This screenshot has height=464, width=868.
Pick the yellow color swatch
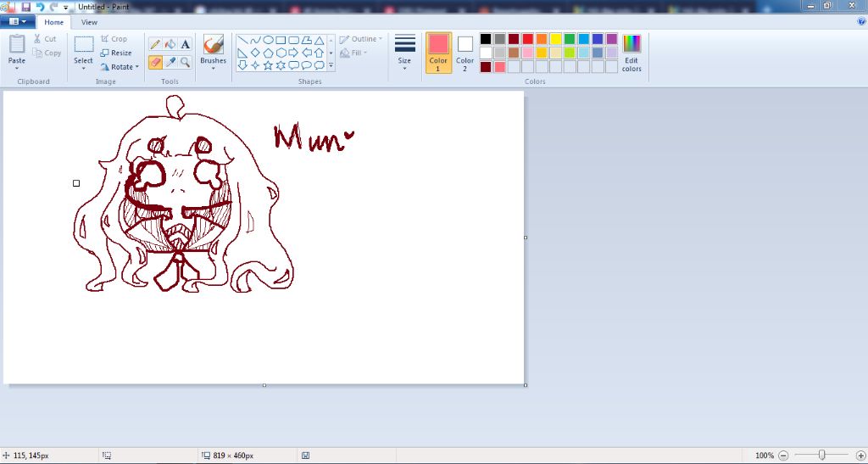(x=555, y=39)
